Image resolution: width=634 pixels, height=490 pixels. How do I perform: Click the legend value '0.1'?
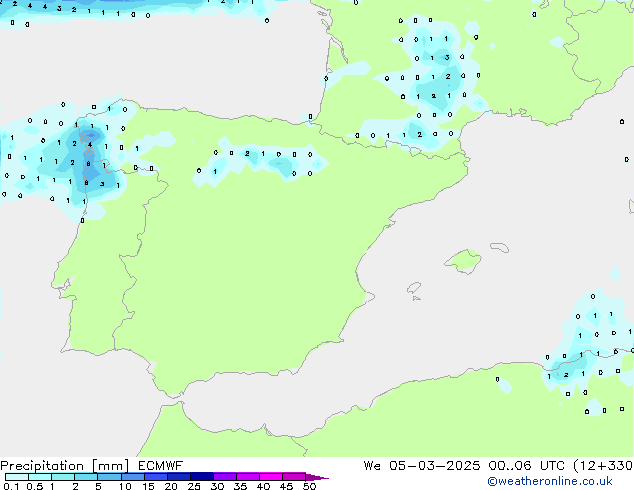tap(11, 486)
